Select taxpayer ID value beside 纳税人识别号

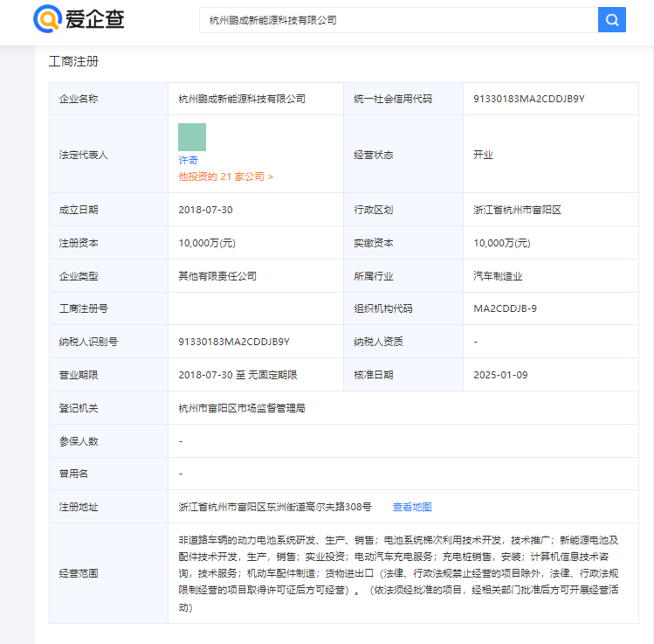tap(234, 342)
